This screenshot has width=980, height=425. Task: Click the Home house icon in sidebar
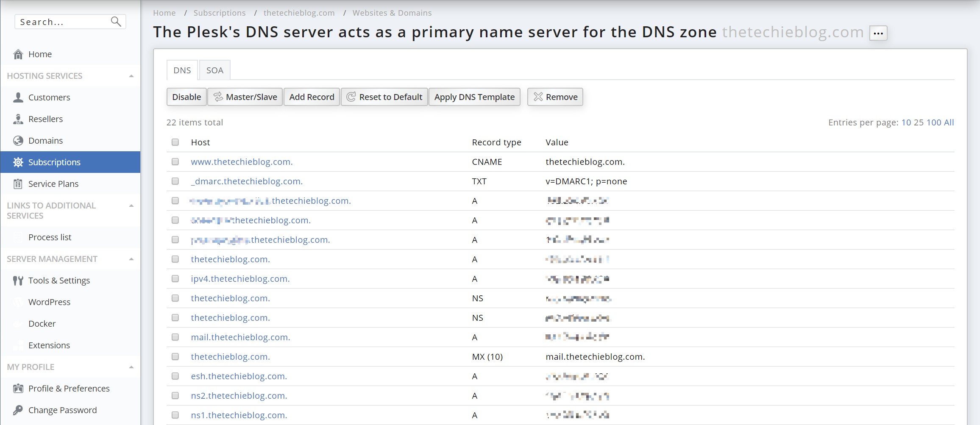18,54
